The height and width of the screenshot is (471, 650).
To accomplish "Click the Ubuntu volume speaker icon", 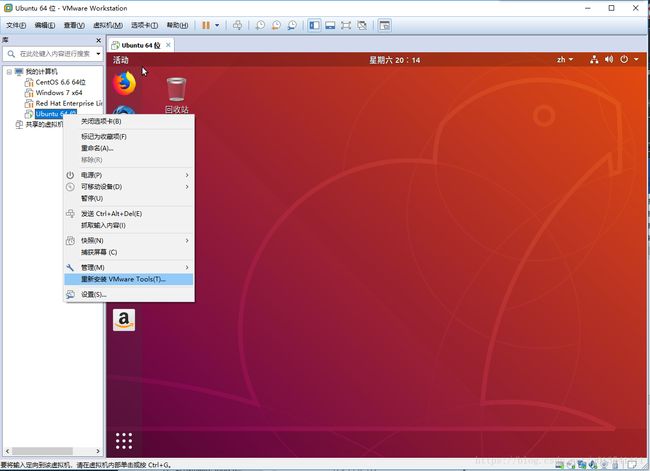I will [609, 60].
